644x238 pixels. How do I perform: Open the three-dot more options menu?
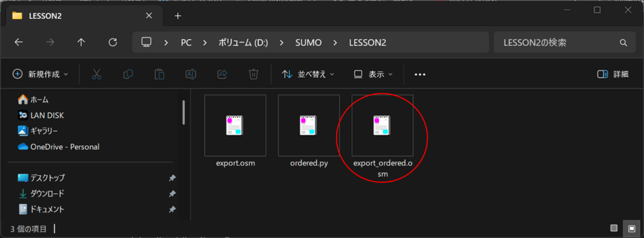tap(419, 74)
